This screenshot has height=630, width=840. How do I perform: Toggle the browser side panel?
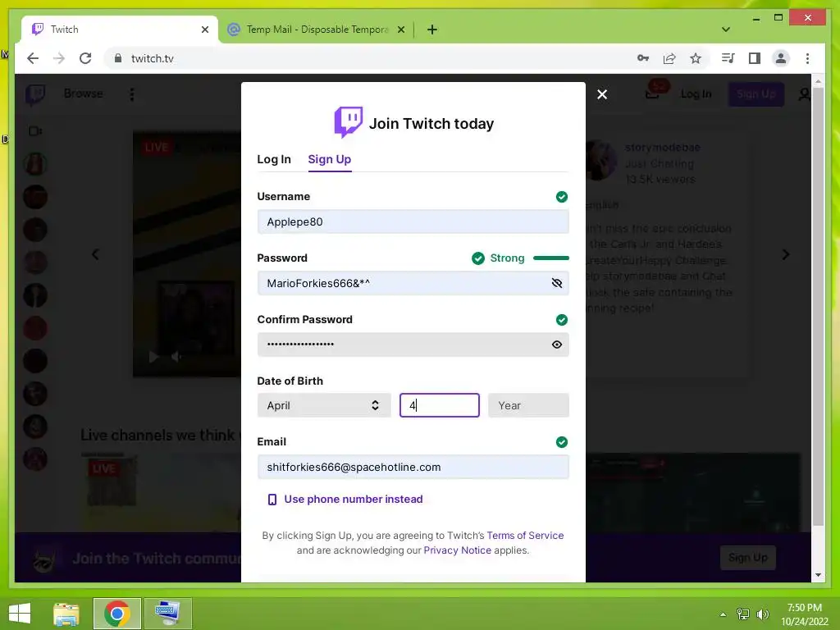[755, 58]
